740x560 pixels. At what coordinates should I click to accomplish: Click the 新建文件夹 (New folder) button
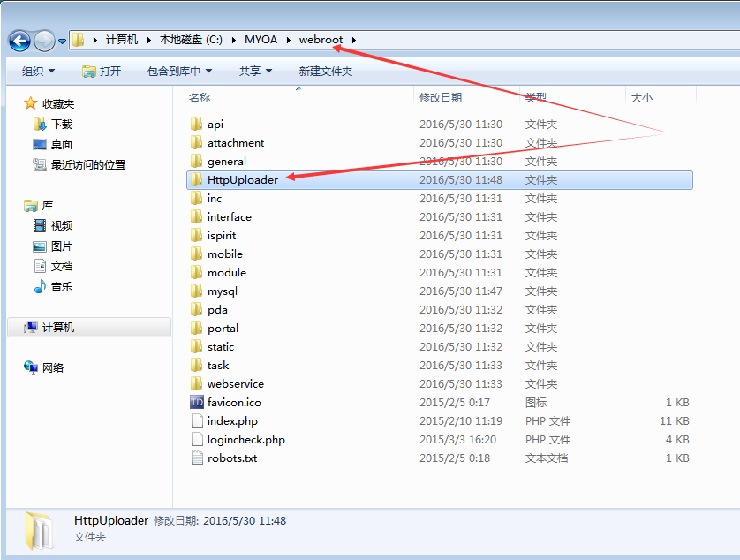pos(326,72)
